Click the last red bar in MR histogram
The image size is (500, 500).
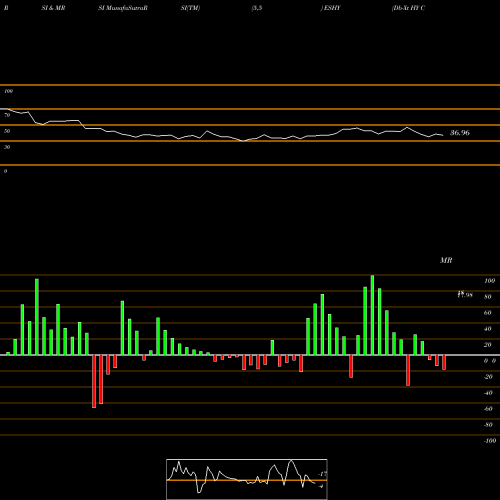coord(444,362)
